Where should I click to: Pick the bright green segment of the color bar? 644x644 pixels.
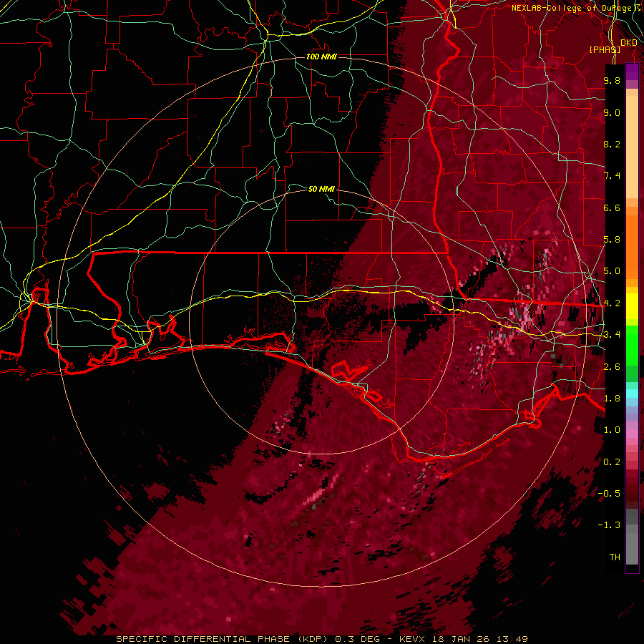point(632,346)
